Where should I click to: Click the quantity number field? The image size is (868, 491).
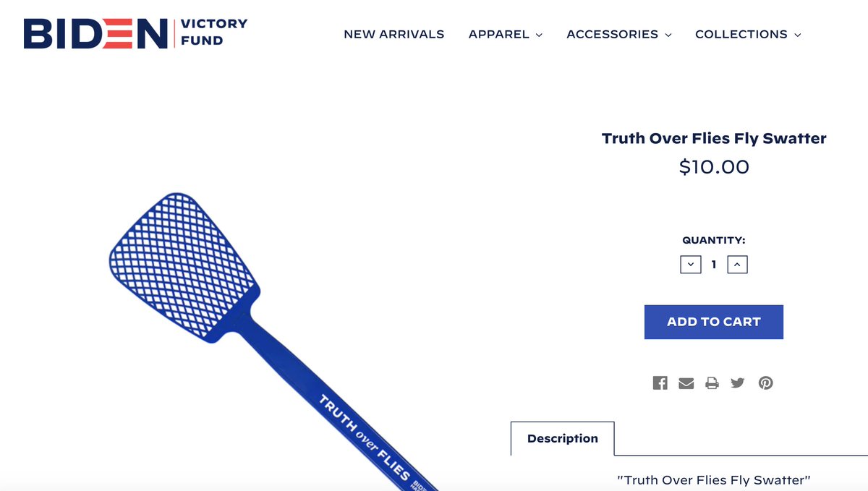click(714, 265)
